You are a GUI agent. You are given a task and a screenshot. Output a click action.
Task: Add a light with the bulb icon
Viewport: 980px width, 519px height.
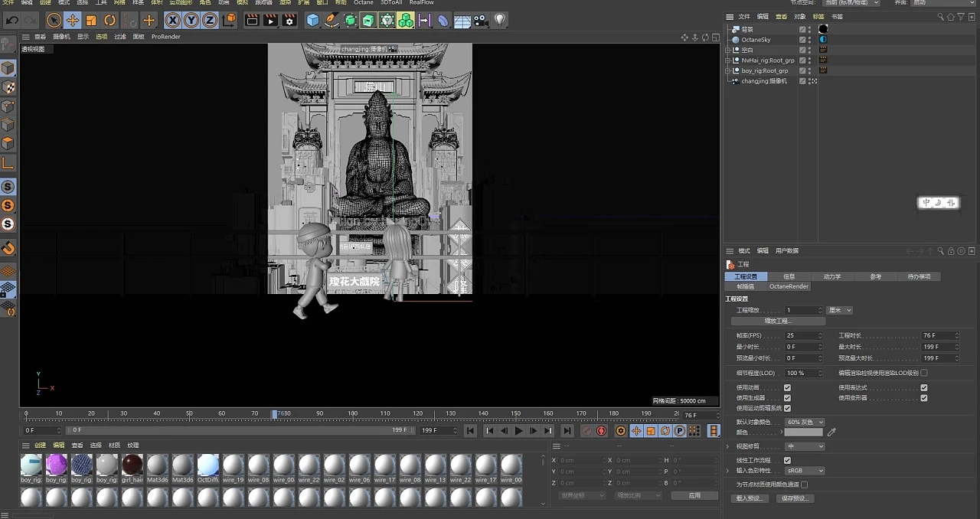[x=499, y=21]
